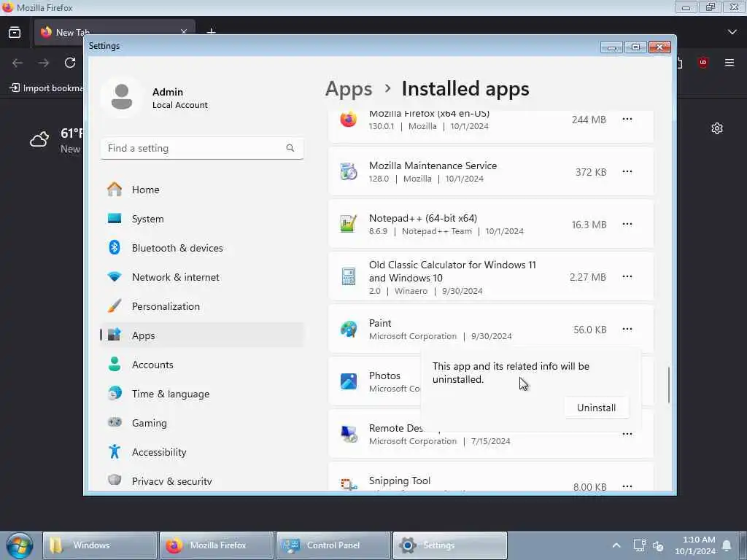
Task: Open more options for Mozilla Firefox
Action: (627, 119)
